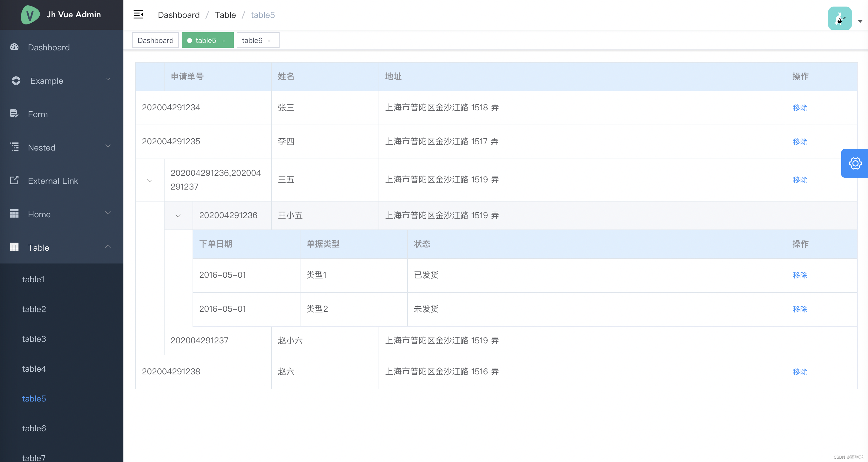This screenshot has width=868, height=462.
Task: Click the Home grid icon
Action: click(14, 214)
